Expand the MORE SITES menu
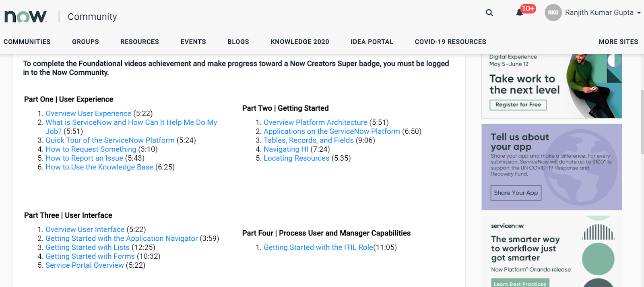Image resolution: width=644 pixels, height=287 pixels. (x=618, y=42)
